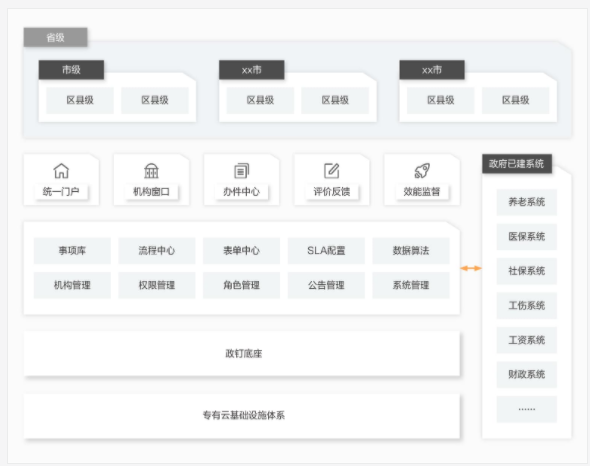Select 工资系统 in government systems
This screenshot has height=466, width=590.
[x=526, y=340]
